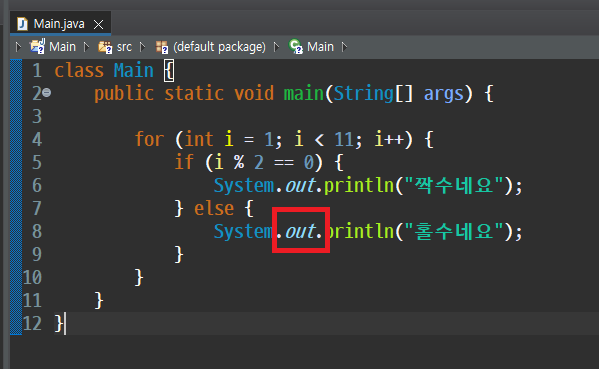Click 'out' on line 8
This screenshot has height=369, width=599.
coord(300,231)
